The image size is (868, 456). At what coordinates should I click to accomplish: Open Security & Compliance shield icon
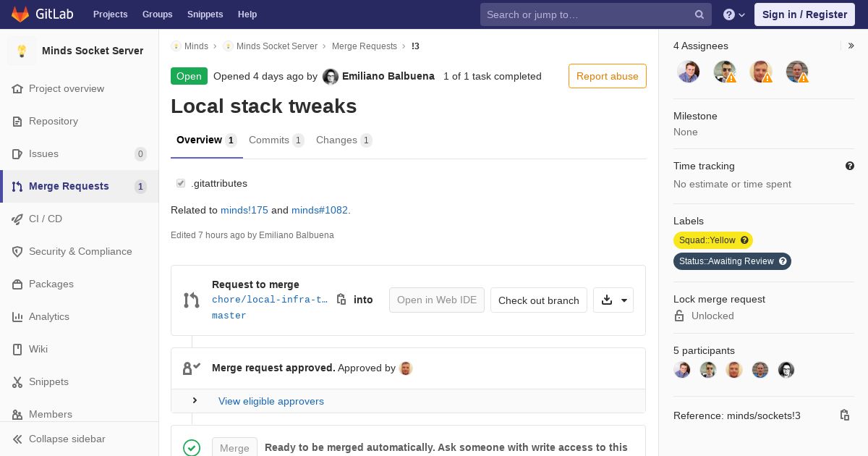click(17, 251)
